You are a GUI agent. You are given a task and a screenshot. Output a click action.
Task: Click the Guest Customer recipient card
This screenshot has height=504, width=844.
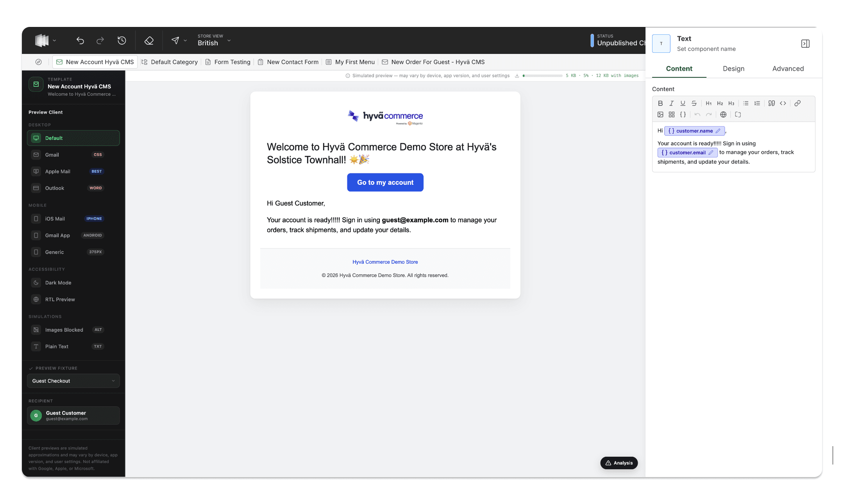73,415
